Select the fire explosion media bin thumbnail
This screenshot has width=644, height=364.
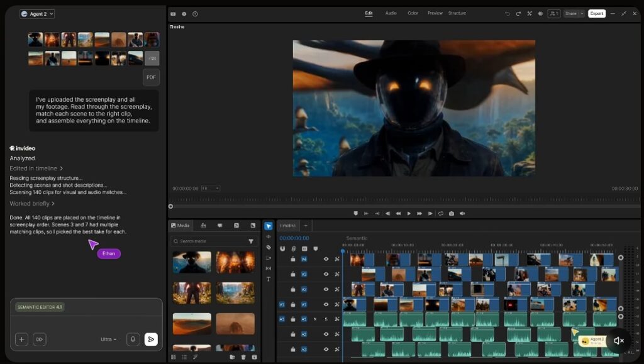pos(235,262)
